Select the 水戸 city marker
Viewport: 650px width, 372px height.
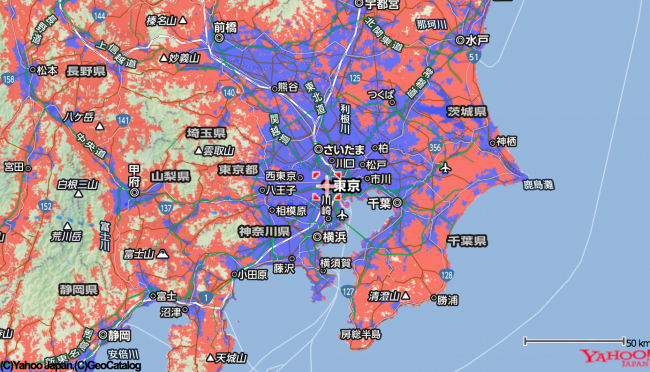(x=460, y=40)
